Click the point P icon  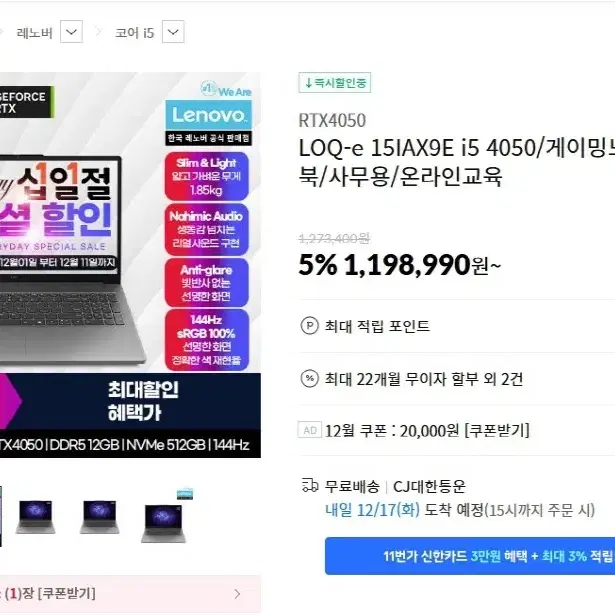[x=309, y=326]
